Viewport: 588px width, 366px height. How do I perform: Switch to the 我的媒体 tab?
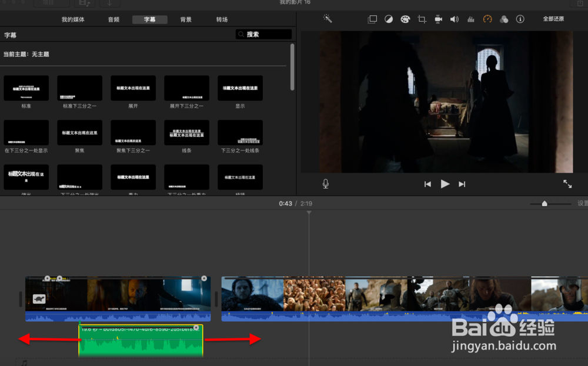73,19
